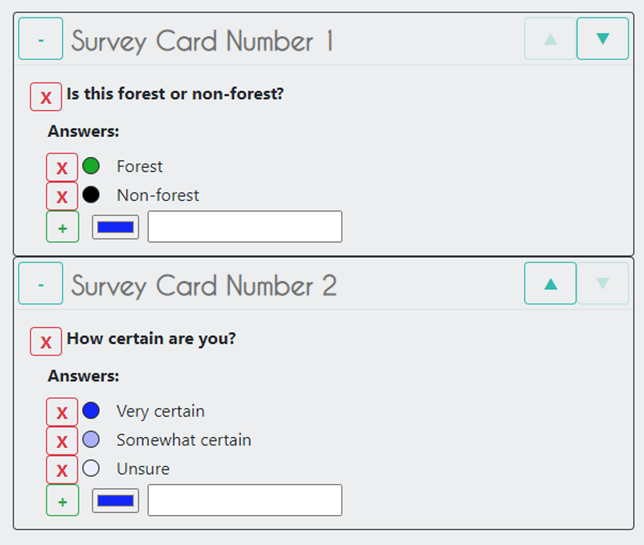Move Survey Card Number 1 down
Screen dimensions: 644x545
coord(602,39)
